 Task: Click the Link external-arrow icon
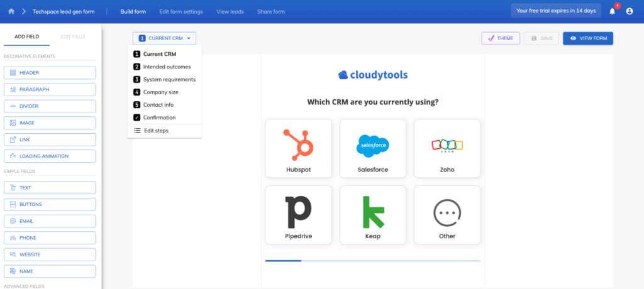tap(13, 139)
